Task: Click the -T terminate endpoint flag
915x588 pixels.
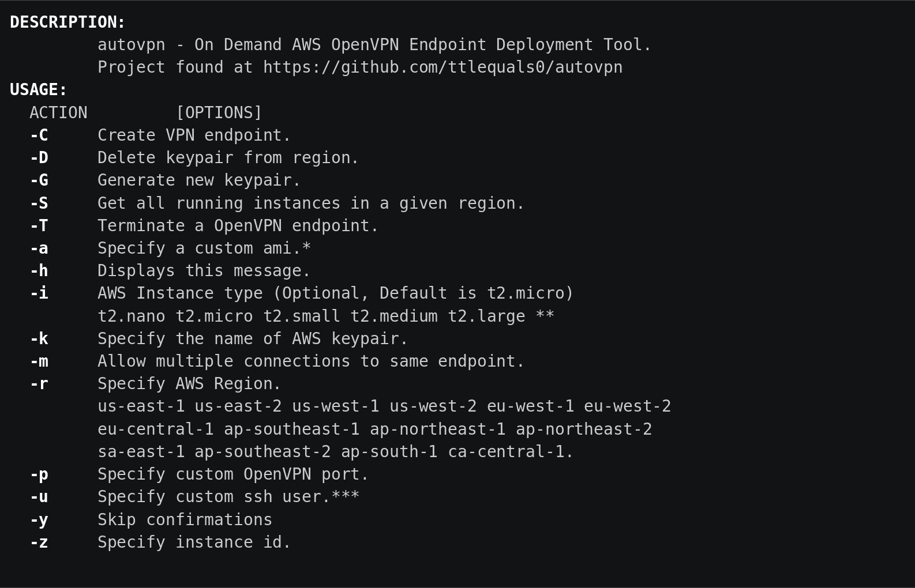Action: point(39,226)
